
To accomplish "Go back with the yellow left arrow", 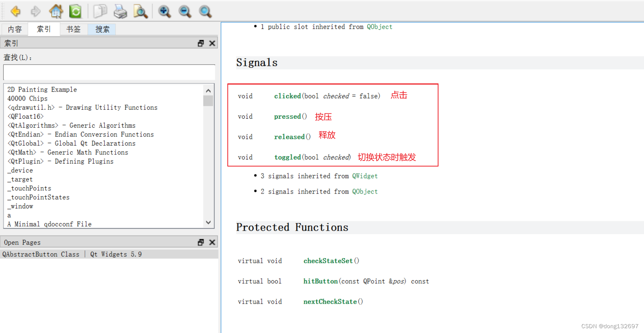I will (16, 11).
